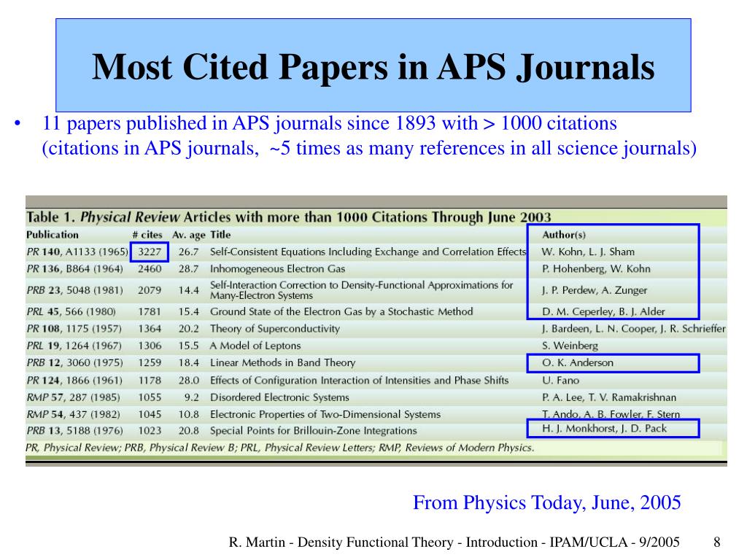Click the citation count '1364'

point(150,329)
